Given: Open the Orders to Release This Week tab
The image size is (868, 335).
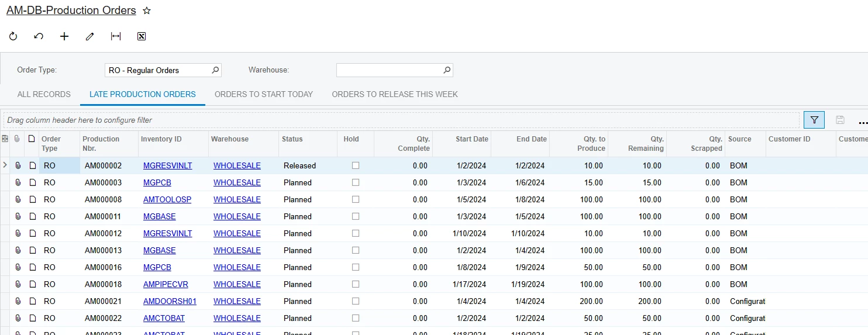Looking at the screenshot, I should (x=395, y=94).
